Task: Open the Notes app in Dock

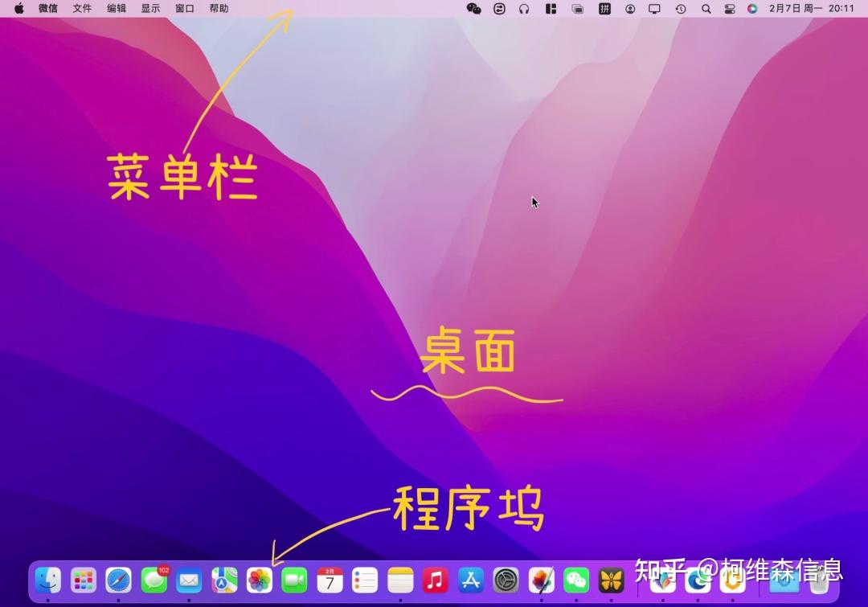Action: pyautogui.click(x=400, y=580)
